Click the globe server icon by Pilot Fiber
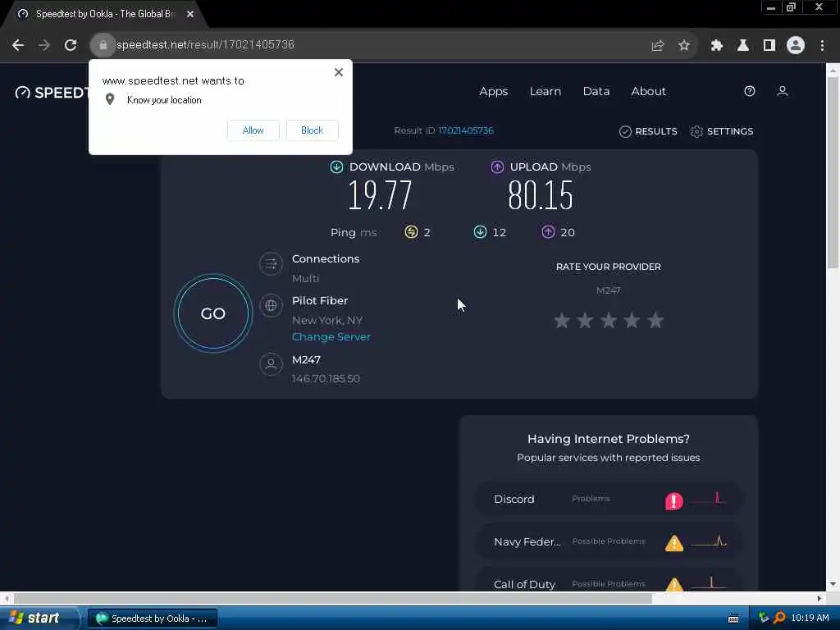Viewport: 840px width, 630px height. point(271,305)
